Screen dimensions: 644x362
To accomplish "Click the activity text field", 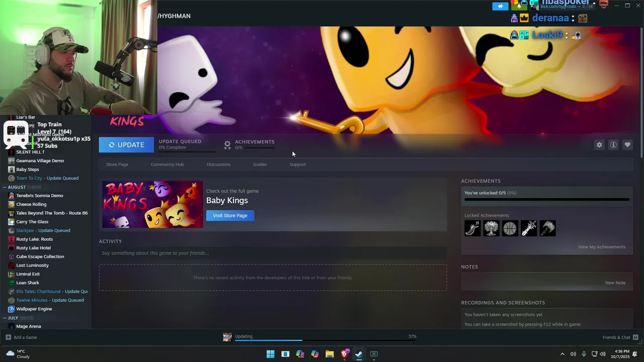I will tap(273, 253).
